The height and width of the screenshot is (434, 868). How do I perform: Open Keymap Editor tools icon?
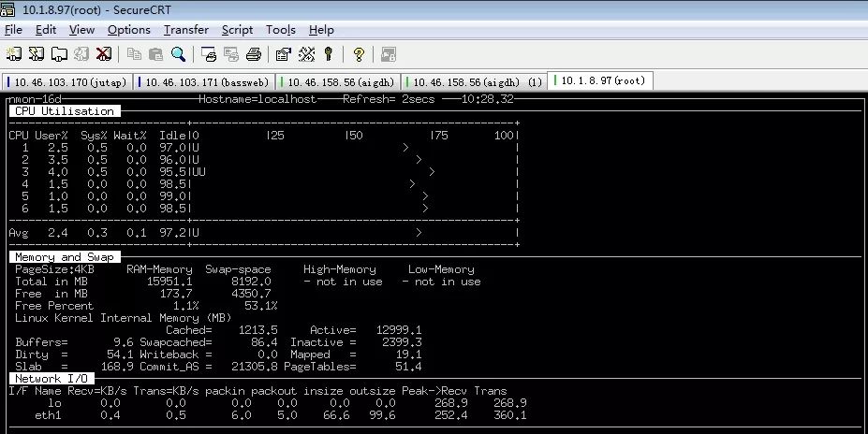point(305,53)
